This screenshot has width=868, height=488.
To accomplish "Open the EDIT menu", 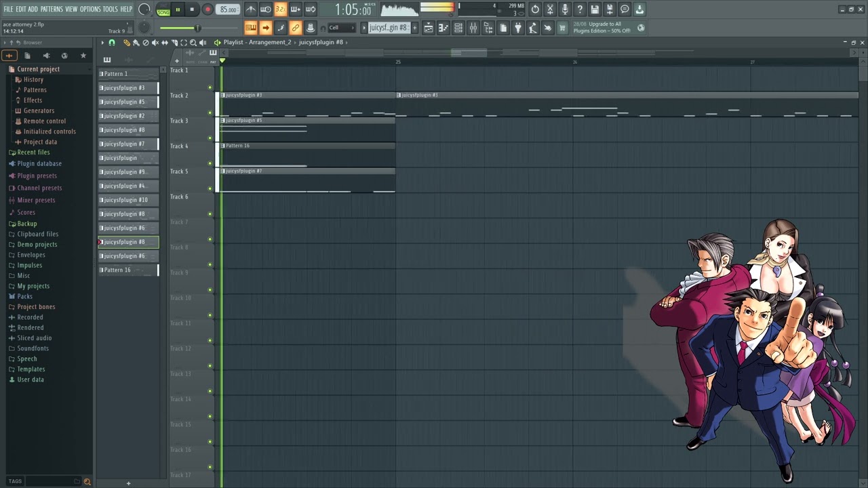I will [21, 9].
